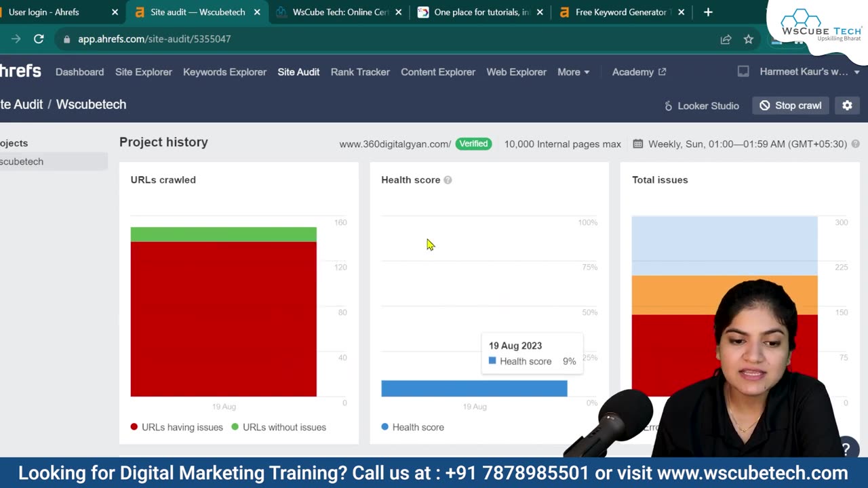This screenshot has height=488, width=868.
Task: Click the lock icon beside the URL
Action: [x=66, y=39]
